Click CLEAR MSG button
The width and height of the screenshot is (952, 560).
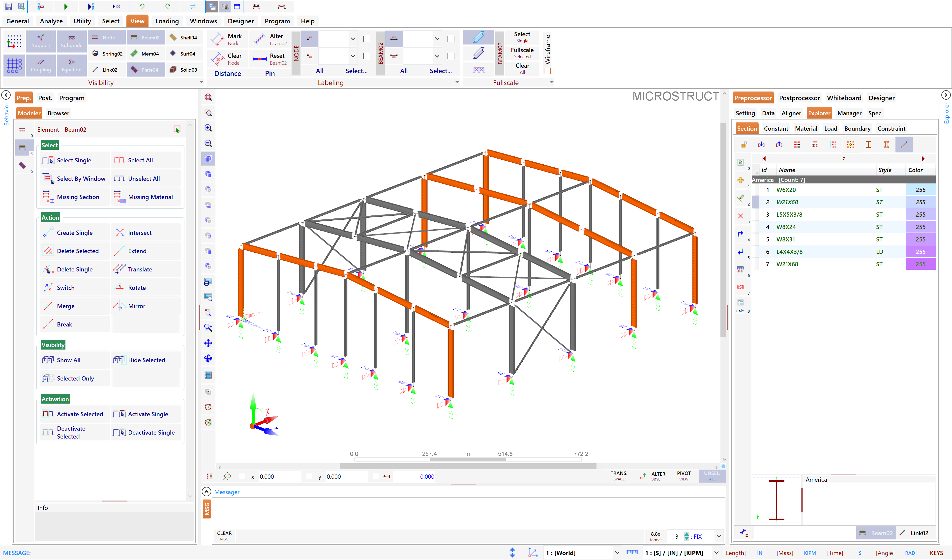click(224, 536)
